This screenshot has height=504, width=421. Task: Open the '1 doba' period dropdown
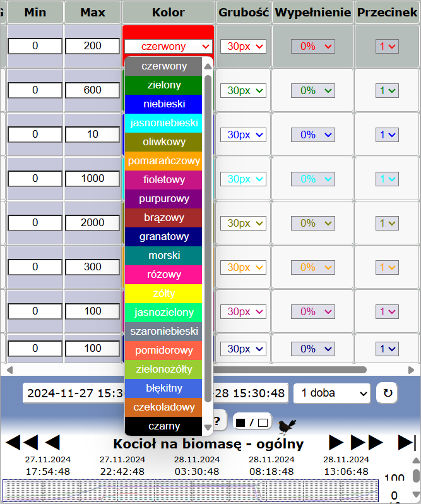pos(331,393)
